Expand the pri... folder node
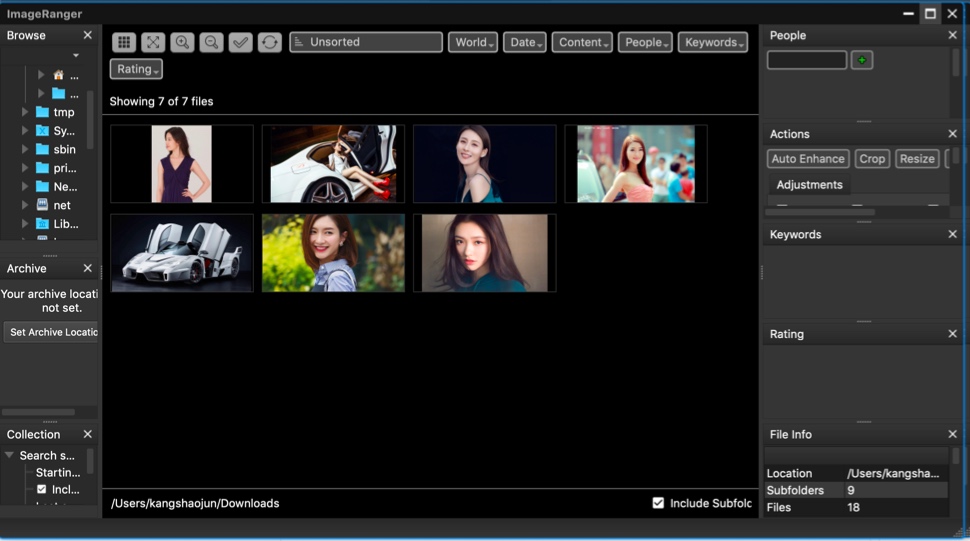Screen dimensions: 970x541 25,168
